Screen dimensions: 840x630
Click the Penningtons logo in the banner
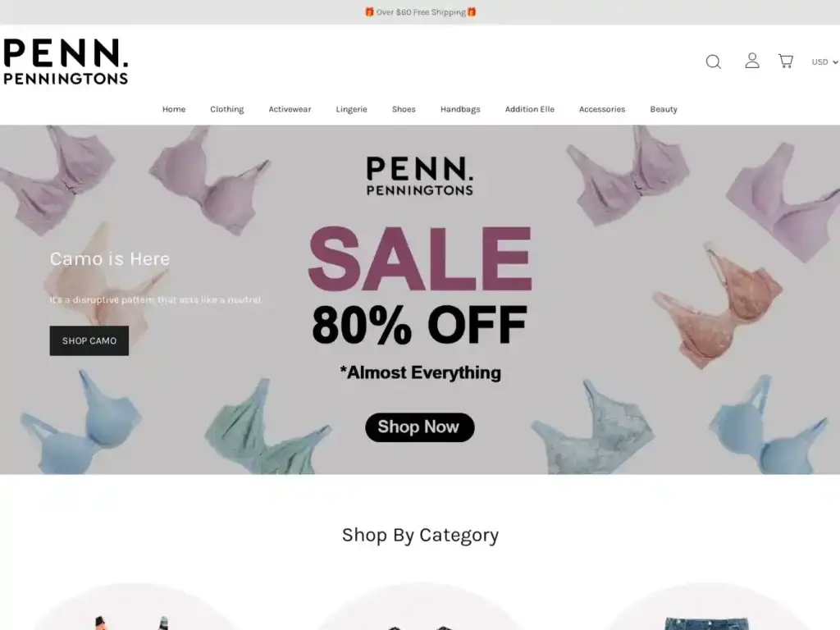419,176
